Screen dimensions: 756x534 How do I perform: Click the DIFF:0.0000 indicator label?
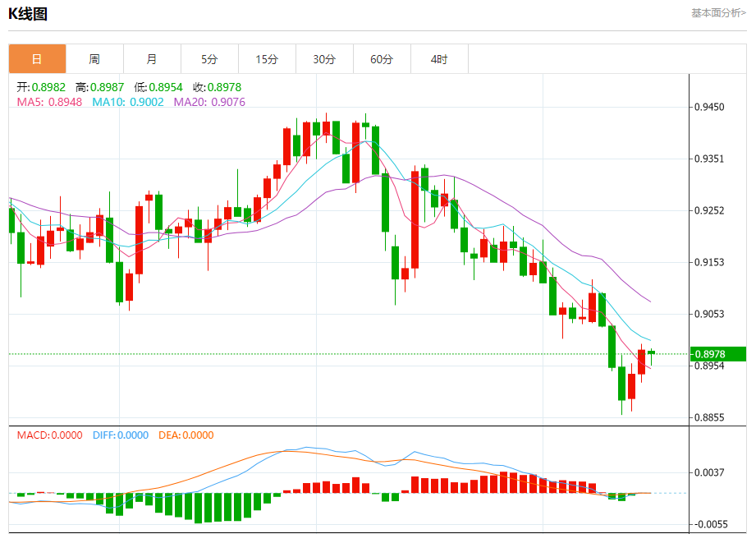point(121,435)
